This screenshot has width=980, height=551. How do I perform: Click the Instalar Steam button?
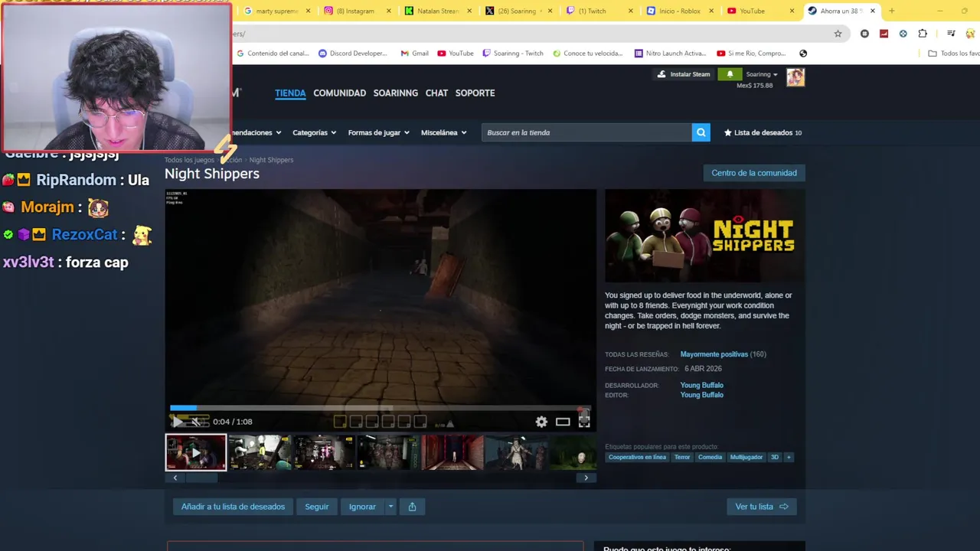pyautogui.click(x=684, y=74)
